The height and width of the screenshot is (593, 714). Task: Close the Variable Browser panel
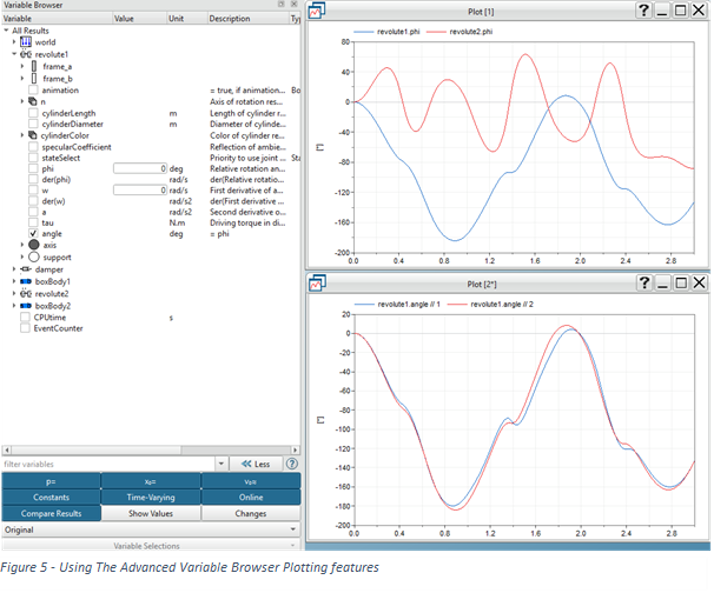point(294,4)
